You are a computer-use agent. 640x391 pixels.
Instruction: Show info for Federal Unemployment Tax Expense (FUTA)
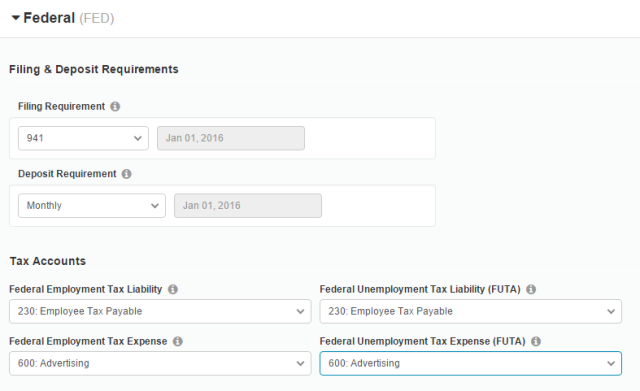click(x=536, y=341)
